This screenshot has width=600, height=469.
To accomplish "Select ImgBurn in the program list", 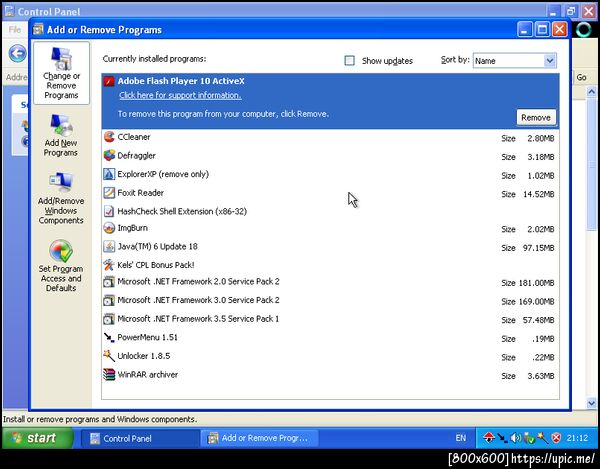I will pyautogui.click(x=330, y=228).
